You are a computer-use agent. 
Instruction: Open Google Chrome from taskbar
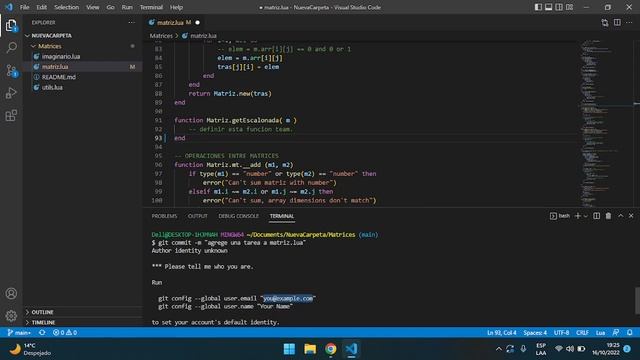pos(331,349)
